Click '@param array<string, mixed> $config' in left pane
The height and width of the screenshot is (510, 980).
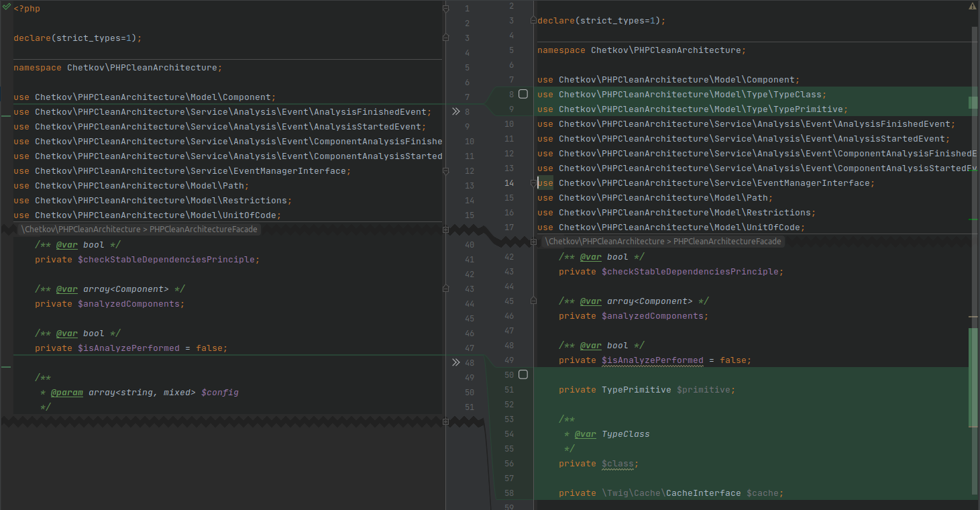145,393
